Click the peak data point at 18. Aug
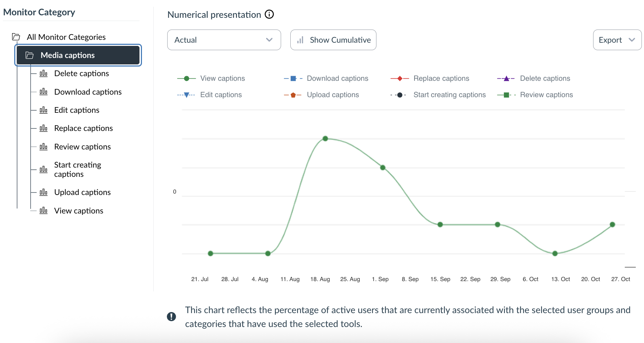Screen dimensions: 644x343 pos(325,138)
